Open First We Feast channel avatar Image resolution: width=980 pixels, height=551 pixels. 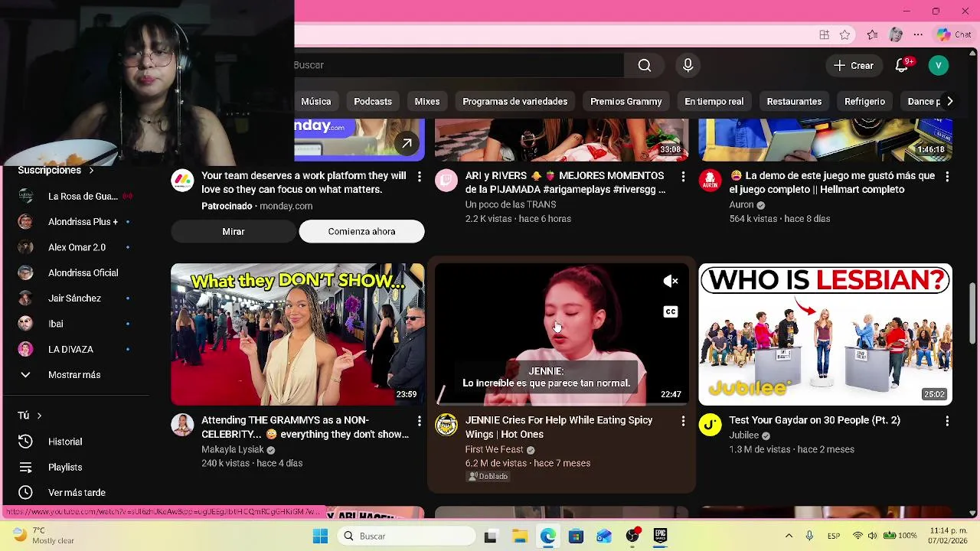[446, 425]
